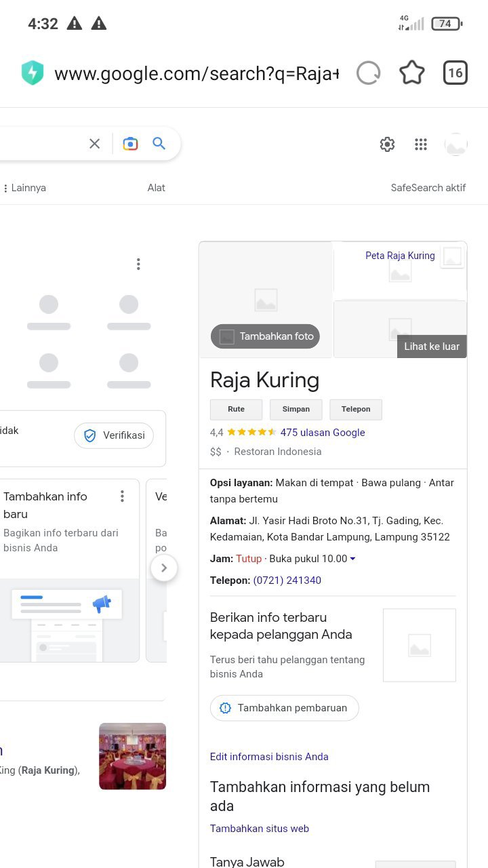
Task: Click Tambahkan pembaruan button
Action: click(x=284, y=708)
